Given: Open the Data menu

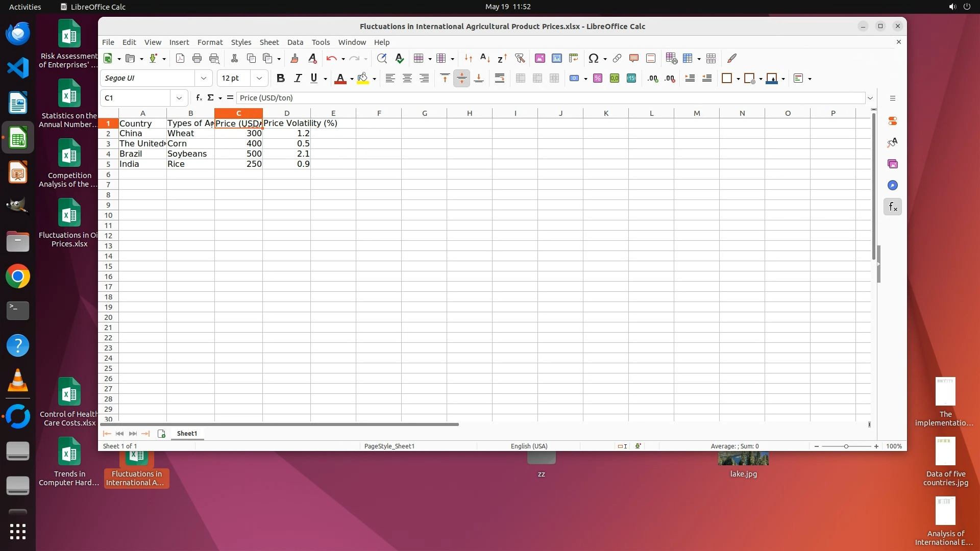Looking at the screenshot, I should (295, 42).
